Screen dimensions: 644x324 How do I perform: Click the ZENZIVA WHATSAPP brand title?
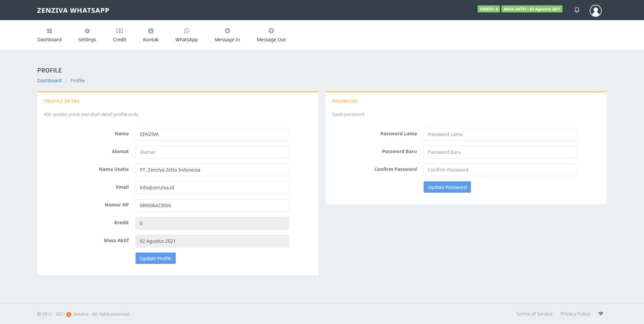click(73, 10)
